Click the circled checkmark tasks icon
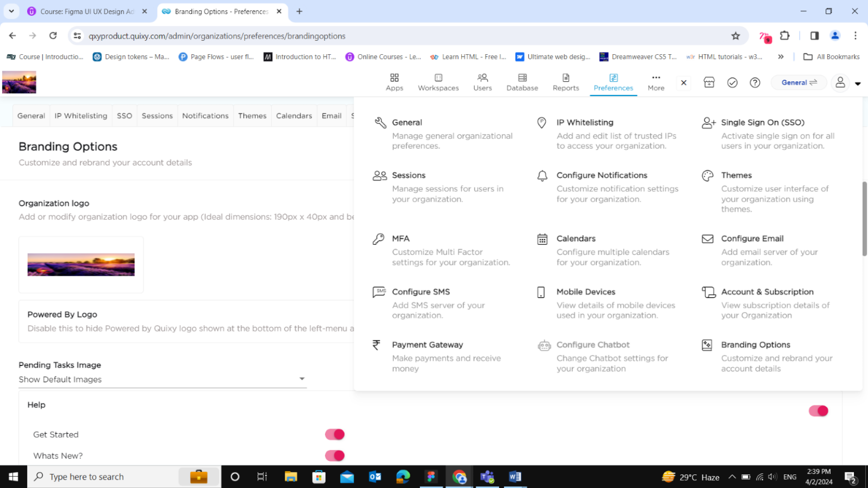The image size is (868, 488). [732, 82]
